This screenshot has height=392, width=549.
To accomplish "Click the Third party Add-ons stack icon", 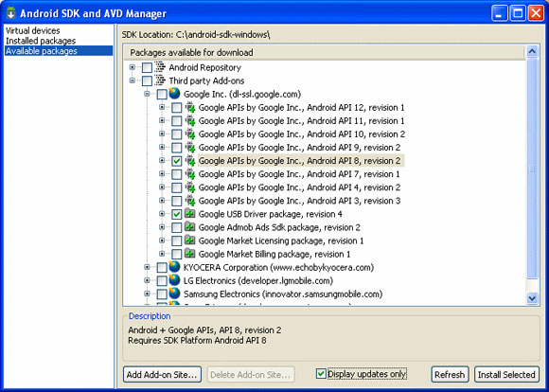I will tap(160, 80).
